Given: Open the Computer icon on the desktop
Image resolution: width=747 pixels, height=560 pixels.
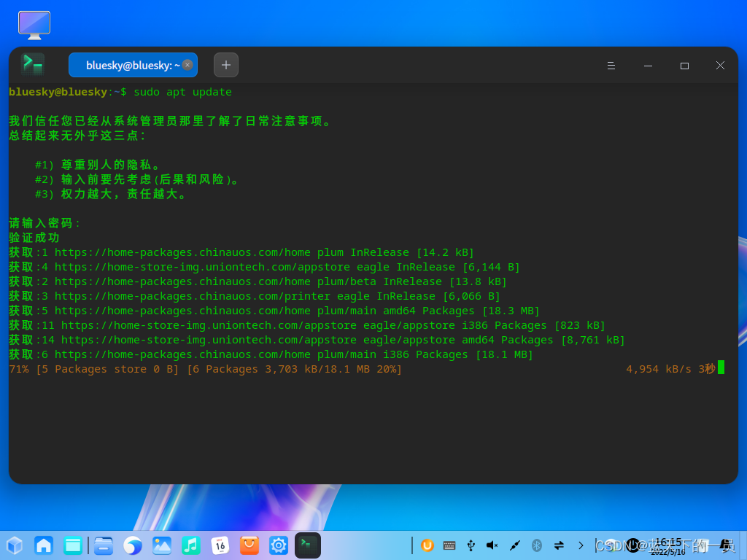Looking at the screenshot, I should [34, 26].
